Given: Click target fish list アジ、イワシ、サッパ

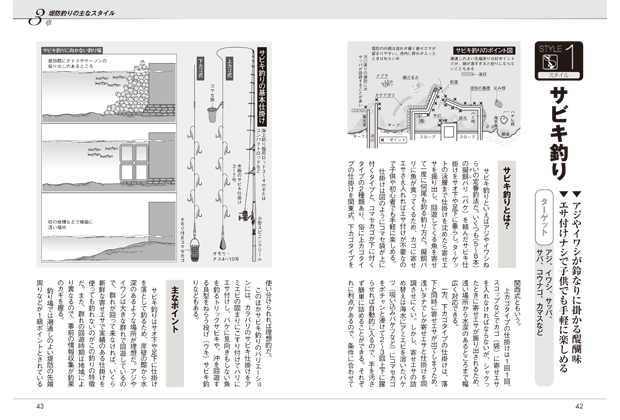Looking at the screenshot, I should click(548, 283).
